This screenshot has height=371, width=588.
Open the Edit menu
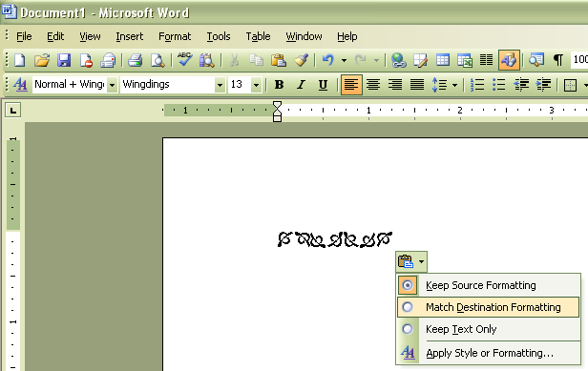point(55,36)
